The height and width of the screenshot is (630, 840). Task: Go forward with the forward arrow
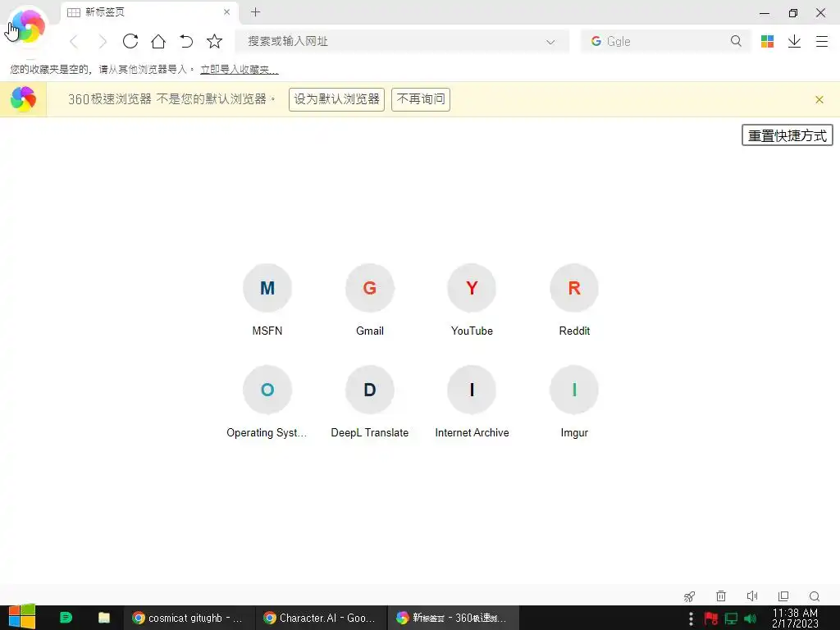103,41
